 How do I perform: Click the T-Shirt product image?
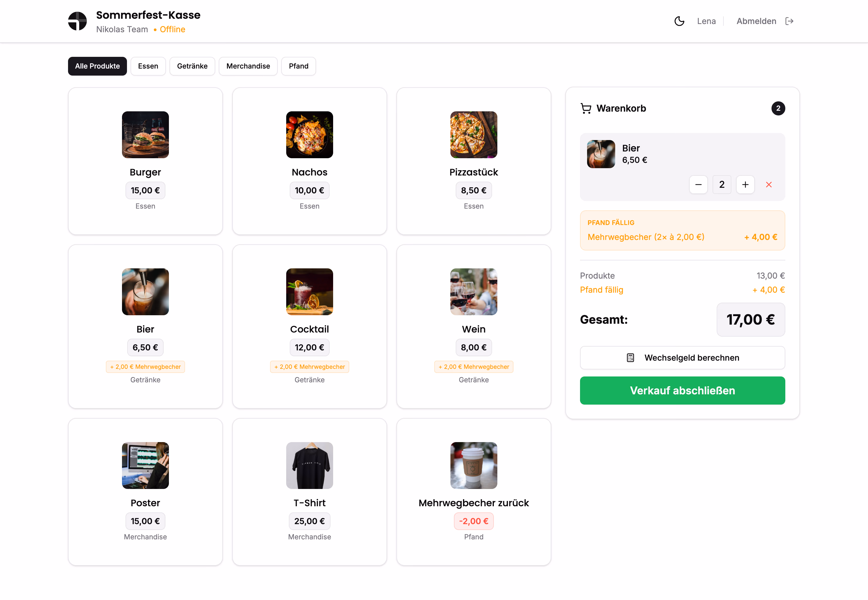(310, 466)
